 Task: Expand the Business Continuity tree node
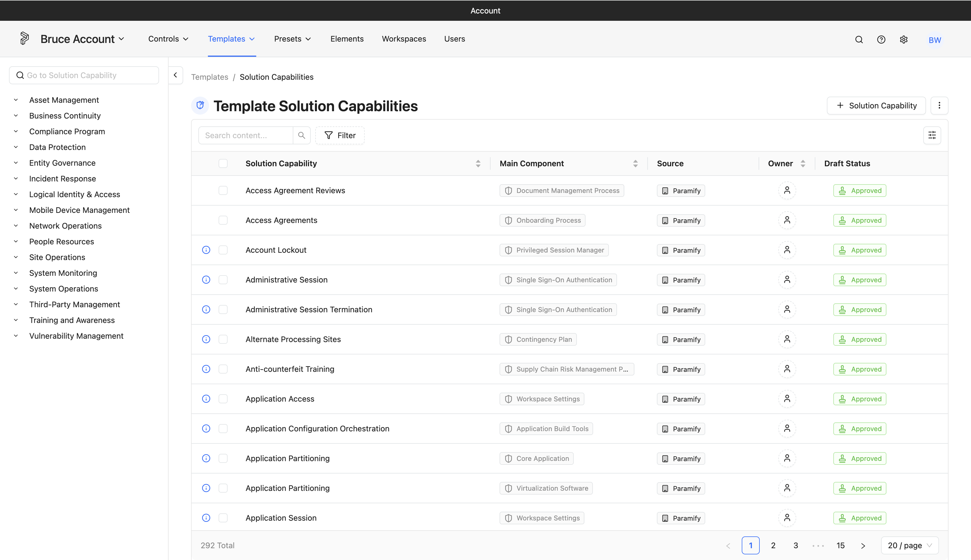(16, 116)
